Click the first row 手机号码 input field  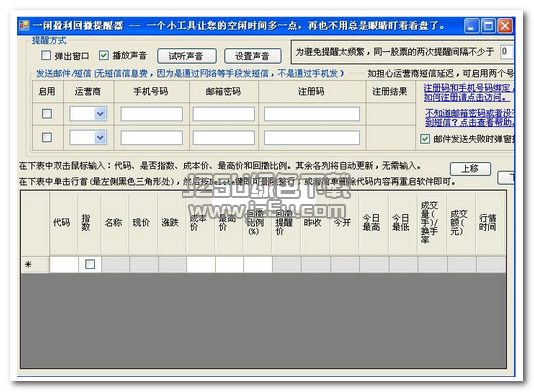point(152,114)
